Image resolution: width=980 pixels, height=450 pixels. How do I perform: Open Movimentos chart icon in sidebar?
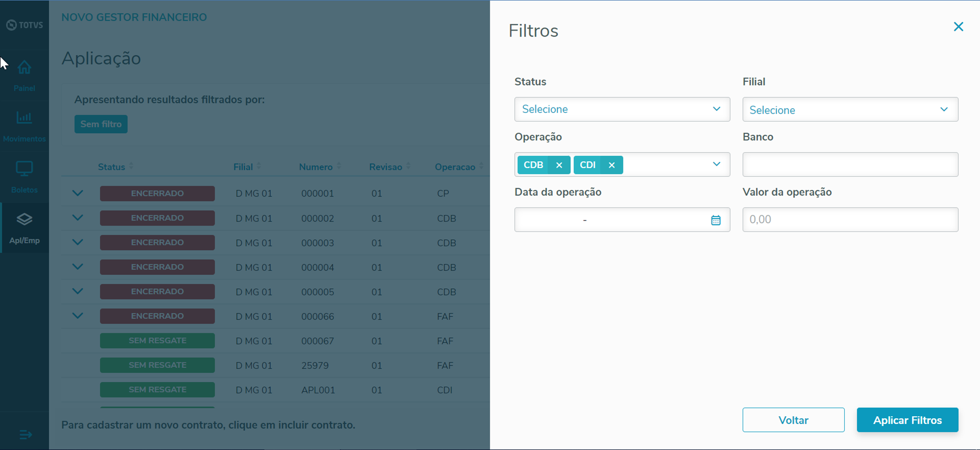(24, 118)
